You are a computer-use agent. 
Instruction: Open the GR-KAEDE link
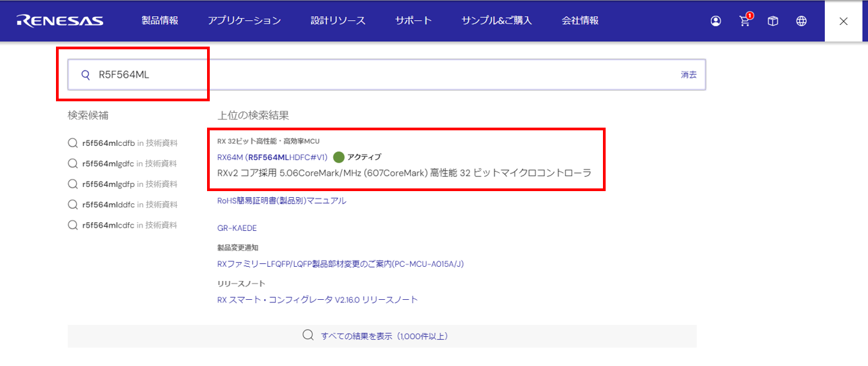tap(237, 228)
